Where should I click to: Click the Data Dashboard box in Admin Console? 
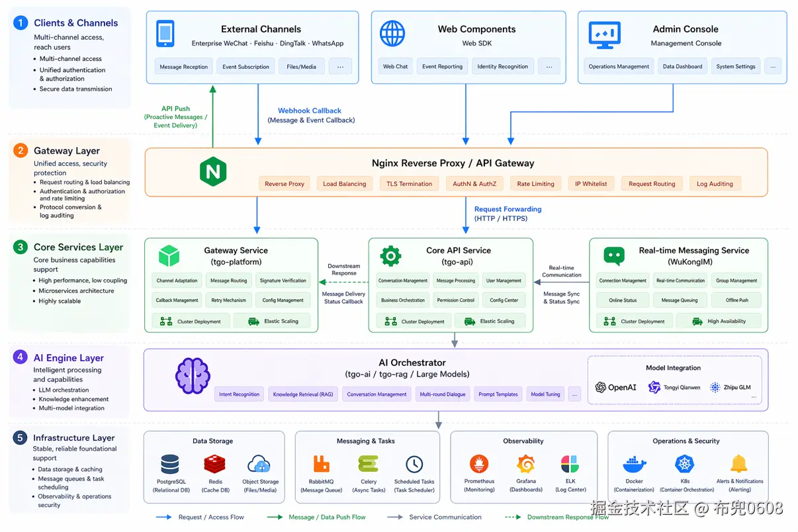coord(682,66)
